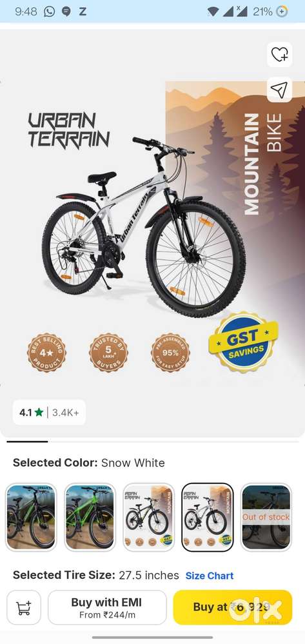Tap the share arrow icon
Image resolution: width=305 pixels, height=644 pixels.
click(279, 90)
